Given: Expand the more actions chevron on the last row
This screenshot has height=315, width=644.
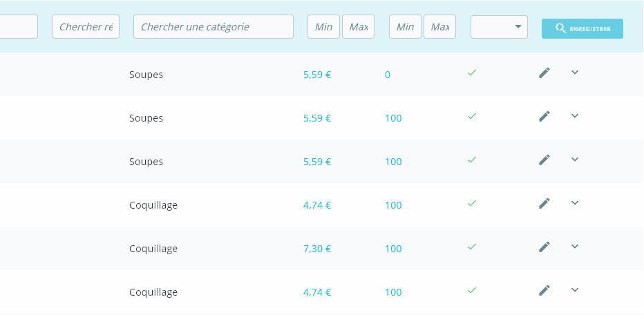Looking at the screenshot, I should tap(575, 290).
